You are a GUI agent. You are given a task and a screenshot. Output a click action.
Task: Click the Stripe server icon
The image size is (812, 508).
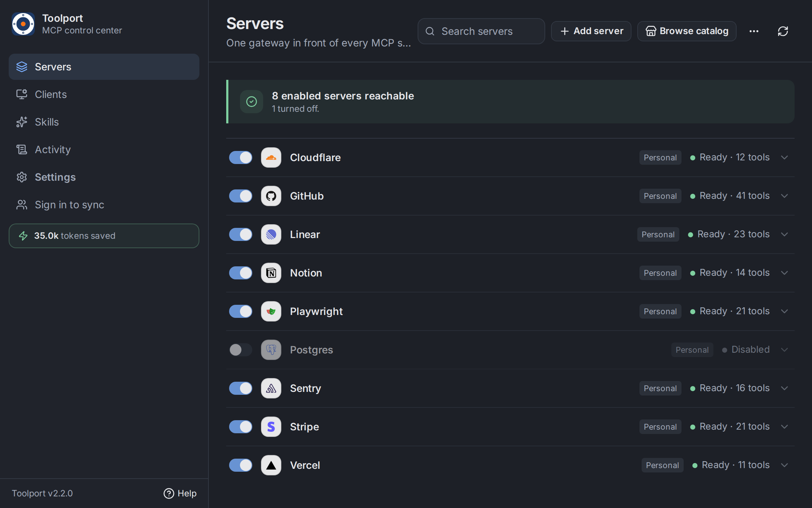pos(271,427)
